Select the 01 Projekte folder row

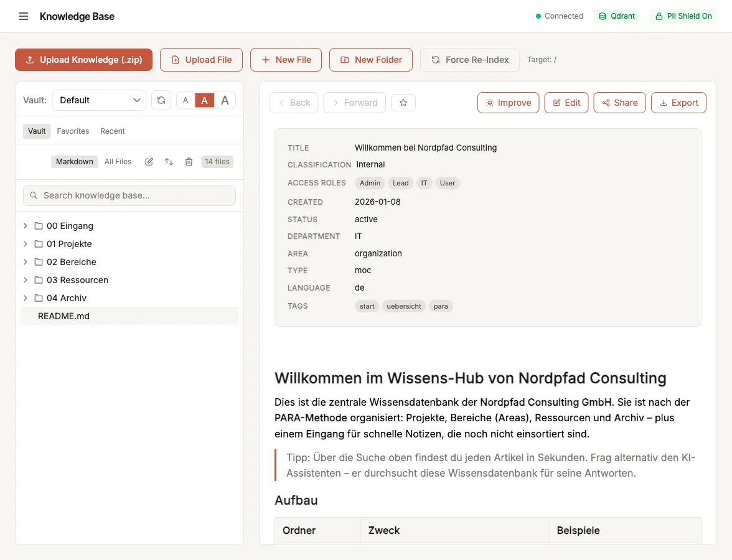pyautogui.click(x=129, y=244)
